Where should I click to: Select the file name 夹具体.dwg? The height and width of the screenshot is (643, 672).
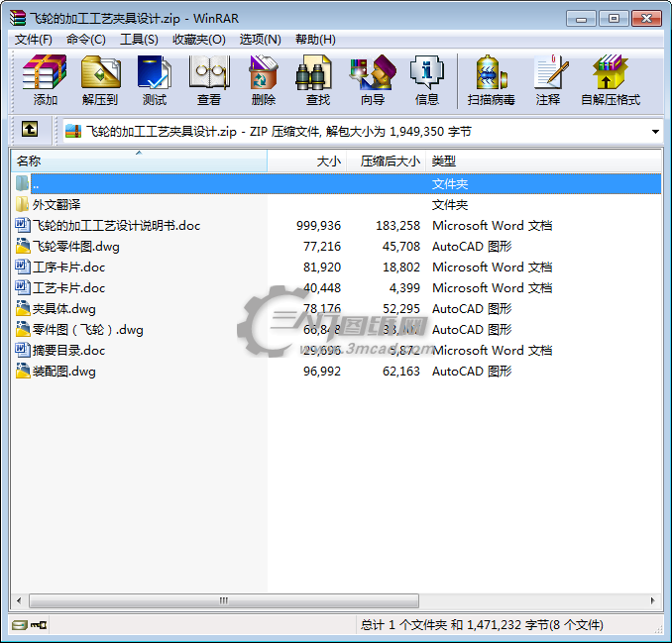tap(63, 309)
